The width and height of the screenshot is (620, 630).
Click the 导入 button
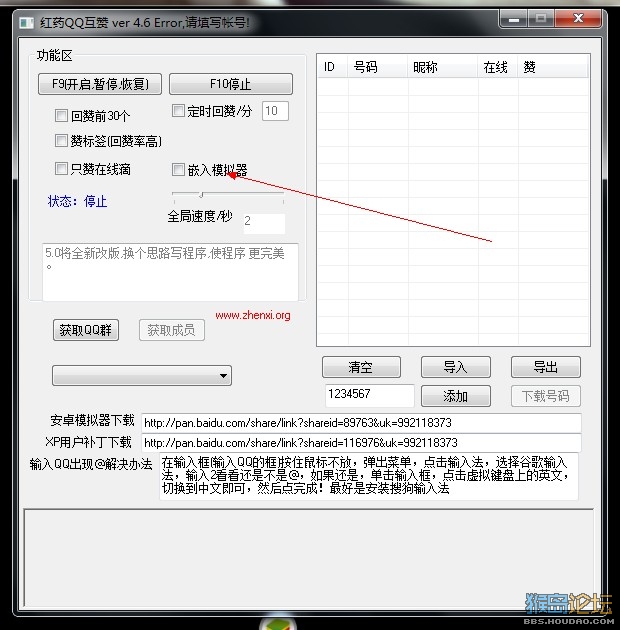(x=456, y=367)
